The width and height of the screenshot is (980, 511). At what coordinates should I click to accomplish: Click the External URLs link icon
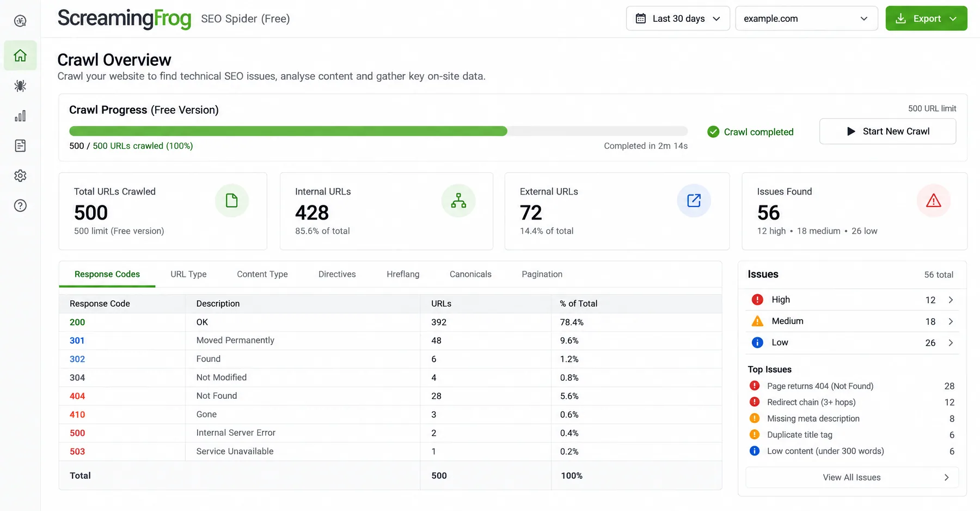[x=694, y=200]
